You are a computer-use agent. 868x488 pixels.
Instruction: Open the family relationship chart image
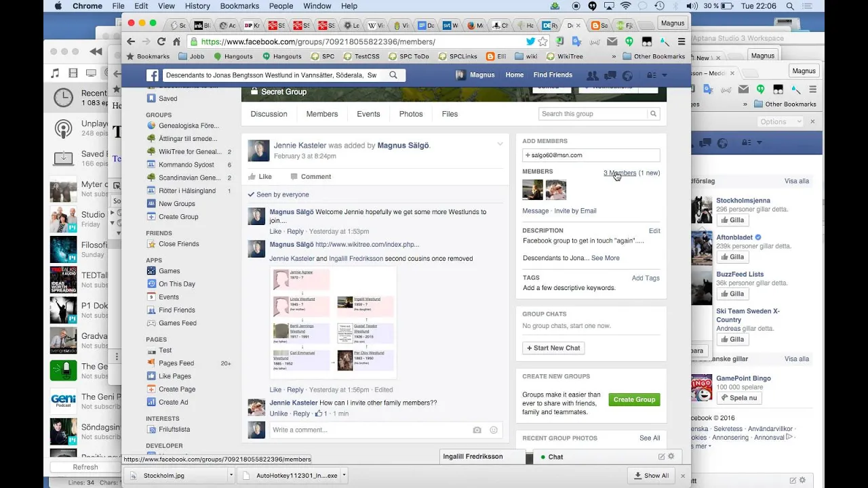333,323
